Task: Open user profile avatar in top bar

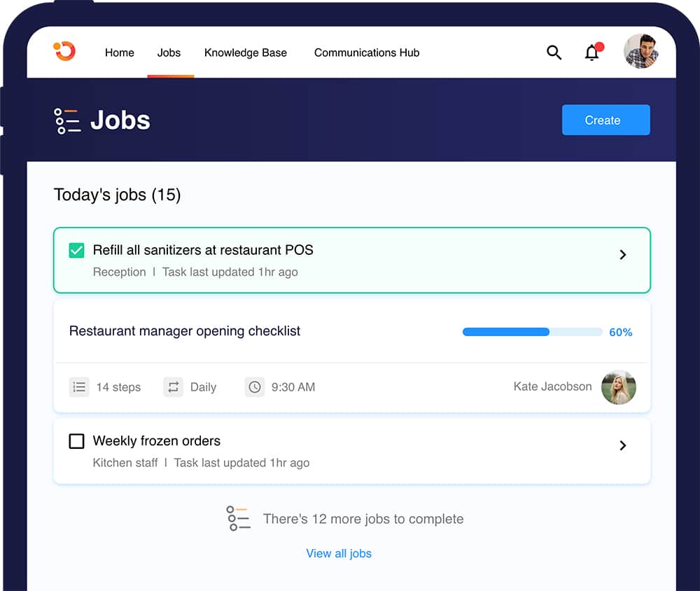Action: click(x=641, y=51)
